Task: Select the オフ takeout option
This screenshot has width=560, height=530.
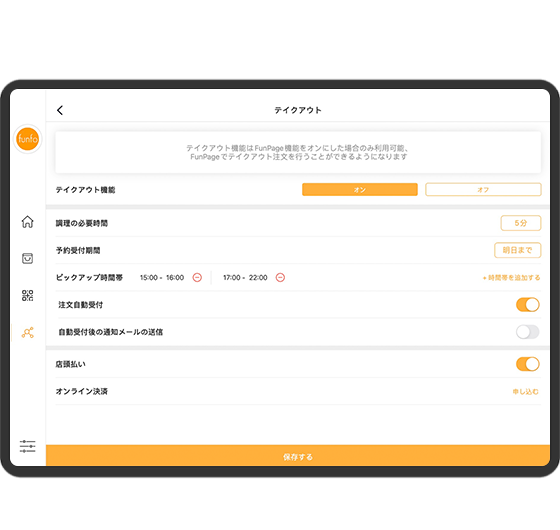Action: [x=483, y=190]
